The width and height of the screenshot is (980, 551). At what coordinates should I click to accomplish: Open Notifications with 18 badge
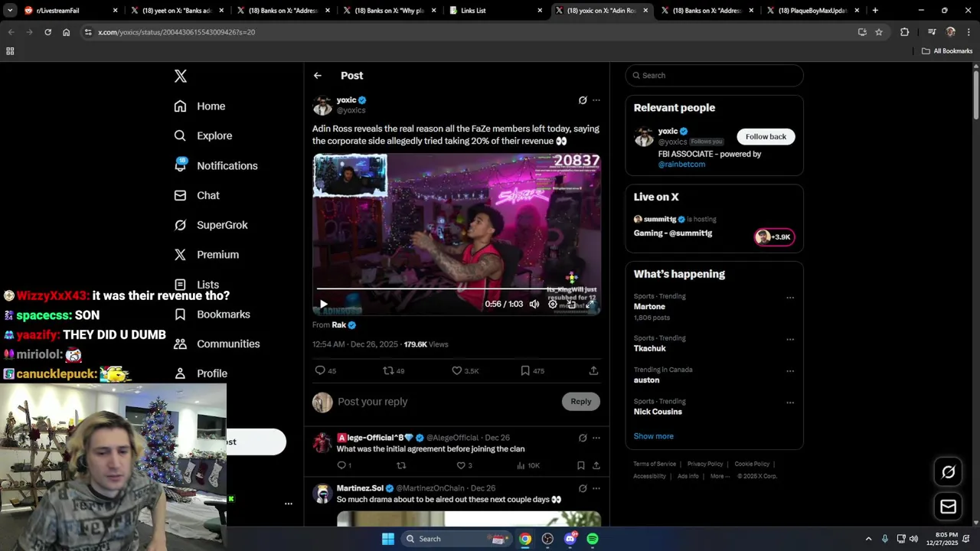point(215,165)
